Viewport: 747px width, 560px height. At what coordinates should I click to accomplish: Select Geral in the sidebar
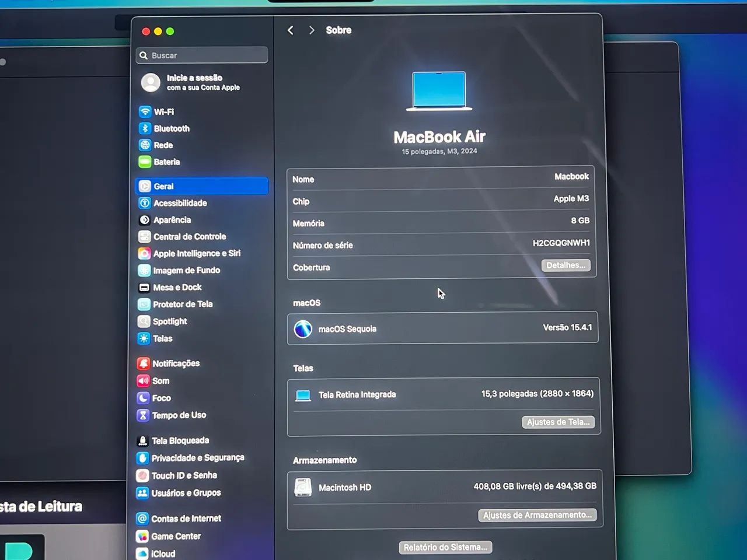point(202,186)
